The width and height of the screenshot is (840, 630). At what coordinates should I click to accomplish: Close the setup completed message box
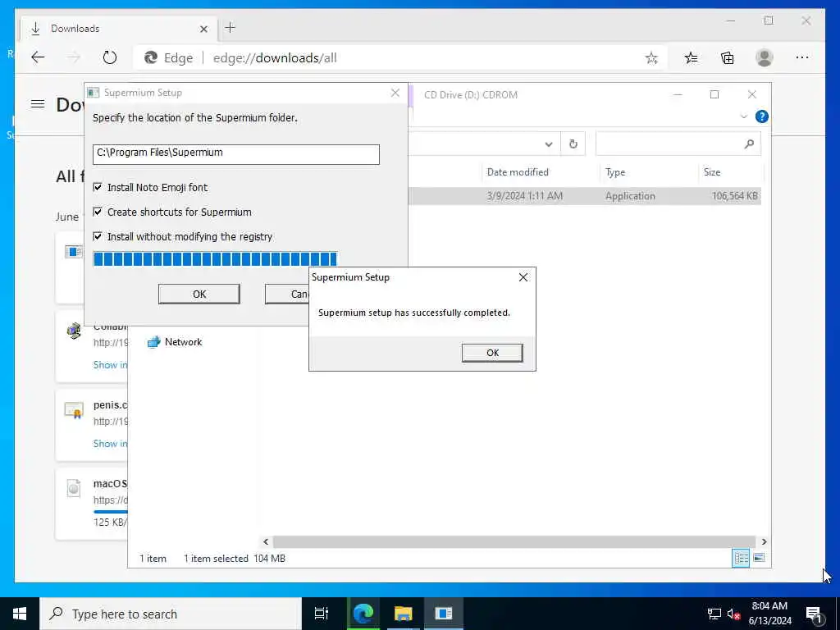point(523,277)
